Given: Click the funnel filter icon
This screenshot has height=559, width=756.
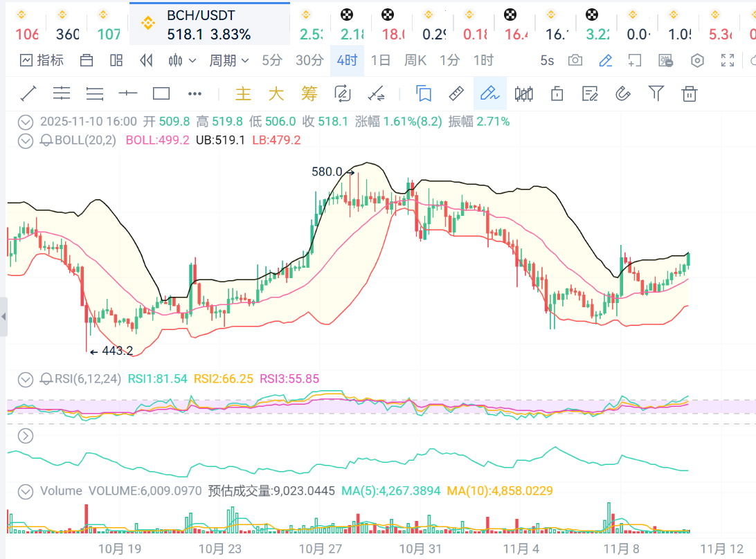Looking at the screenshot, I should tap(656, 93).
